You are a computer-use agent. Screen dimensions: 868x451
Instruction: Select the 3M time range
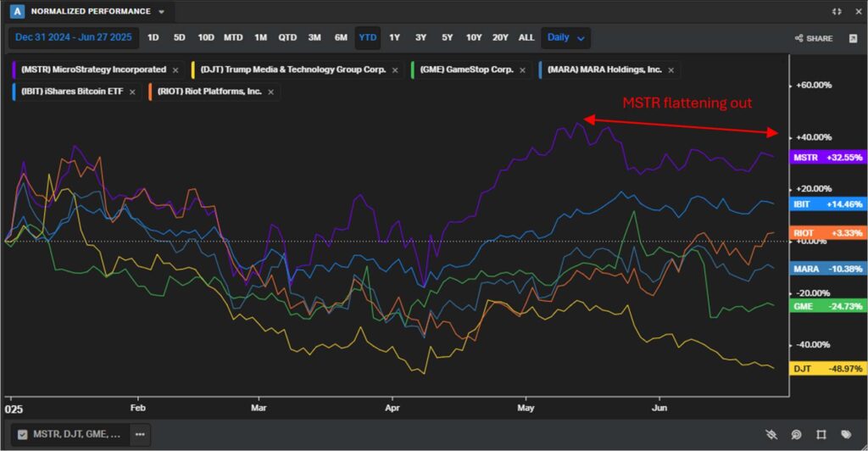pyautogui.click(x=314, y=37)
